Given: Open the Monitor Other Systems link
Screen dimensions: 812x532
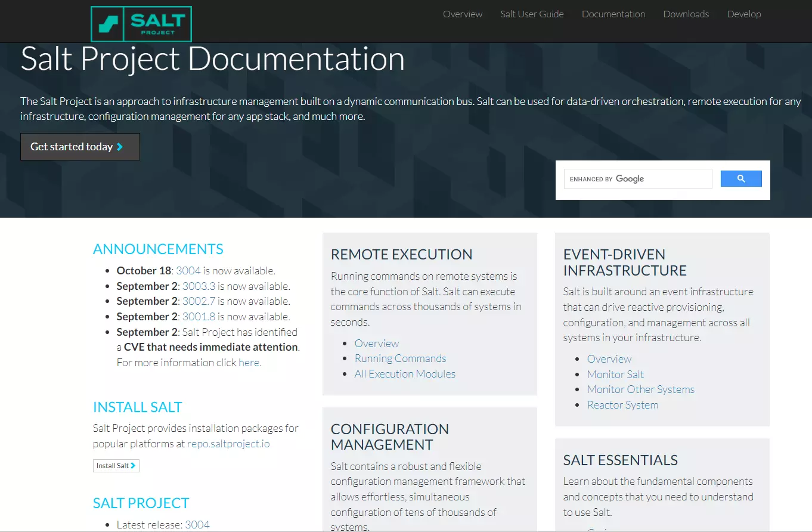Looking at the screenshot, I should 641,389.
